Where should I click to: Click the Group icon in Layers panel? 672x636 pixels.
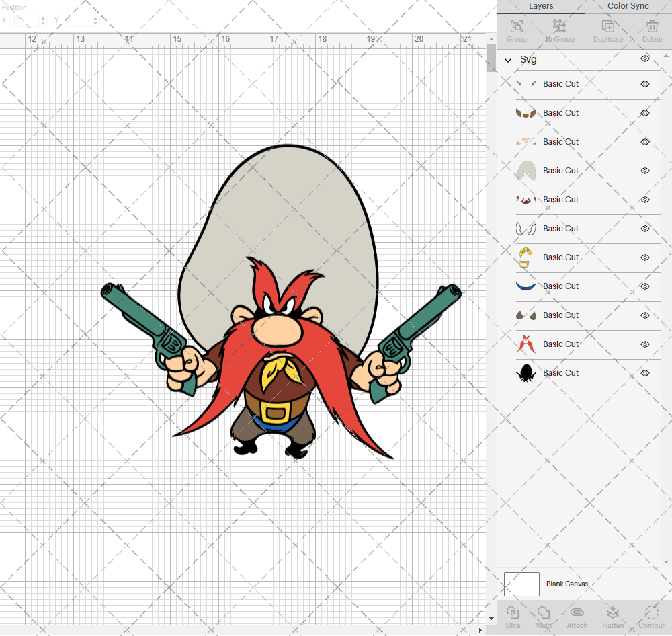[516, 27]
